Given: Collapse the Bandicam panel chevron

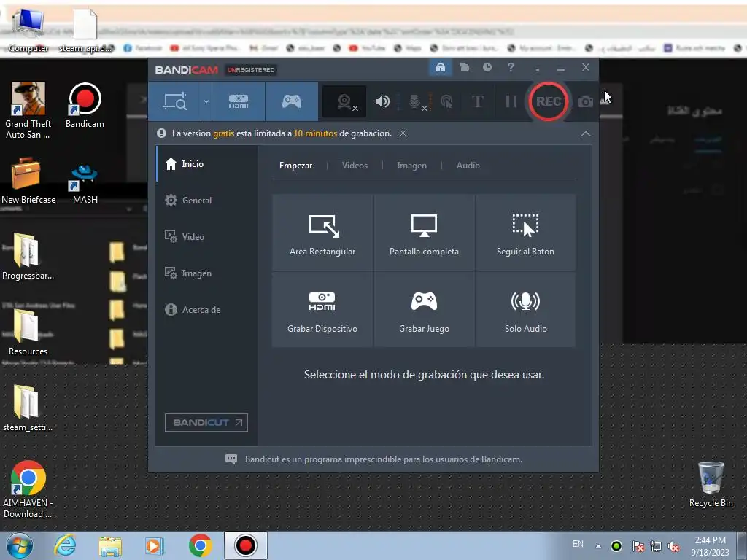Looking at the screenshot, I should click(586, 134).
